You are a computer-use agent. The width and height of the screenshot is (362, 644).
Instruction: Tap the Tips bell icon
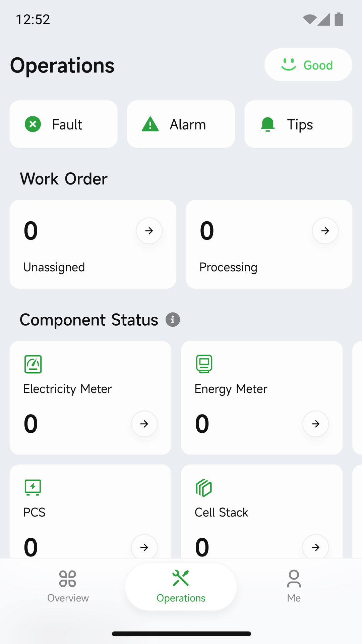point(267,124)
